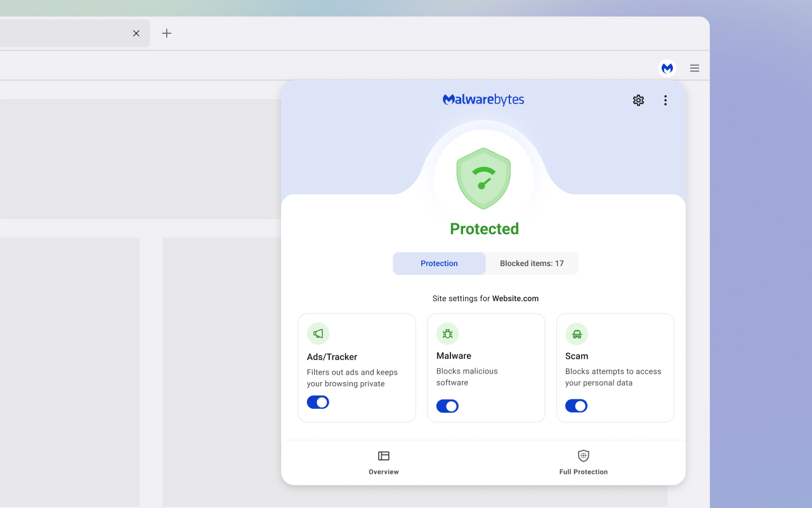Click the Protection tab pill highlight
This screenshot has width=812, height=508.
(x=439, y=263)
